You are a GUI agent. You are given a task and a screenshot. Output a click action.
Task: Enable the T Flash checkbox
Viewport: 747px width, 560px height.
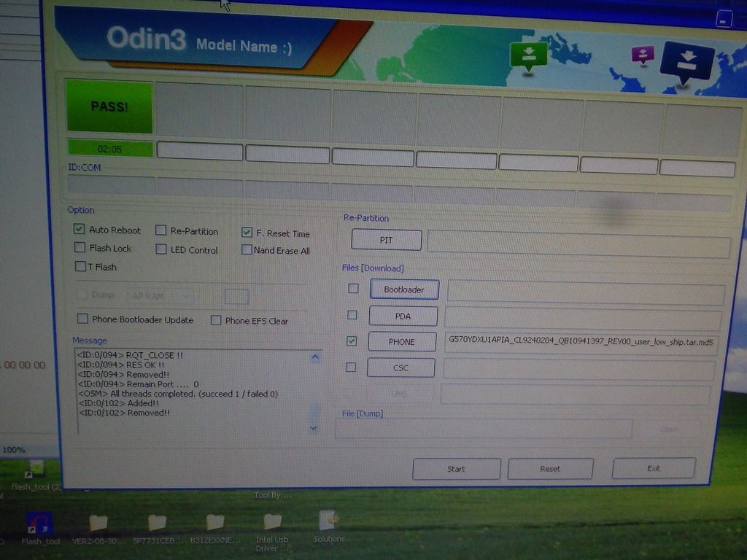80,266
